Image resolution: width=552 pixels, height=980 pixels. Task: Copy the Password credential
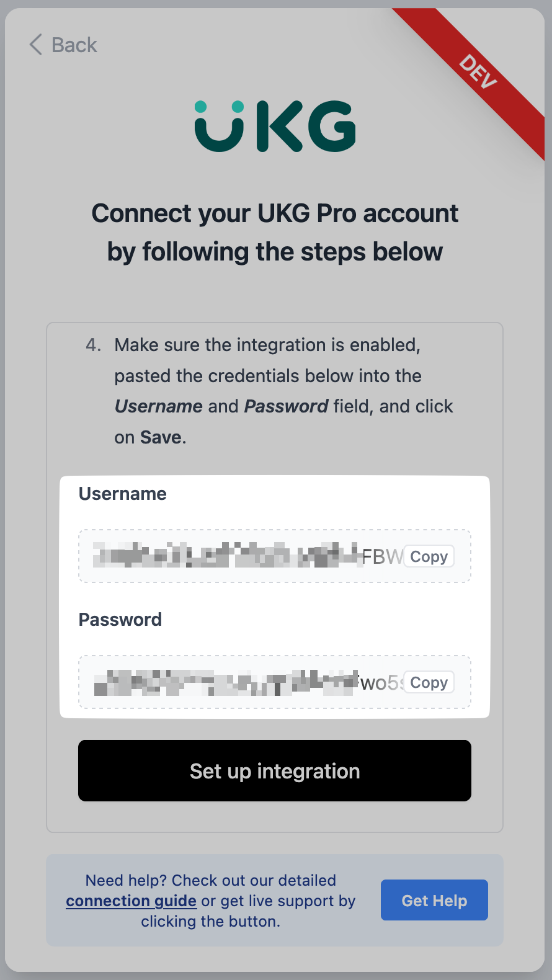pos(429,682)
